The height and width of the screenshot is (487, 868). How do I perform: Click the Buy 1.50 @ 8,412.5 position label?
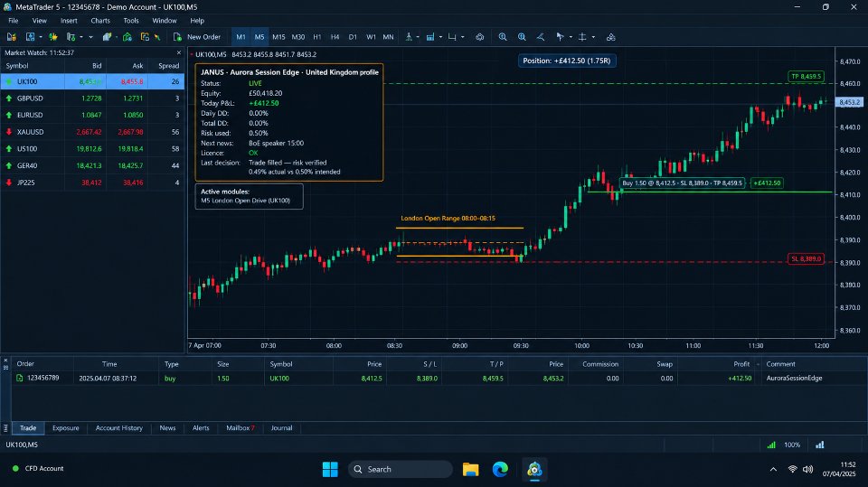[x=682, y=183]
